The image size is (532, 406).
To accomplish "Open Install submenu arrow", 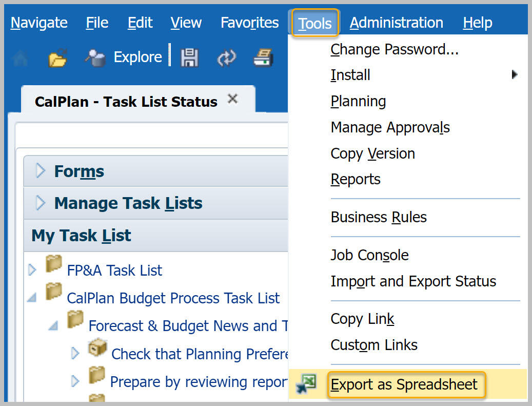I will 515,74.
